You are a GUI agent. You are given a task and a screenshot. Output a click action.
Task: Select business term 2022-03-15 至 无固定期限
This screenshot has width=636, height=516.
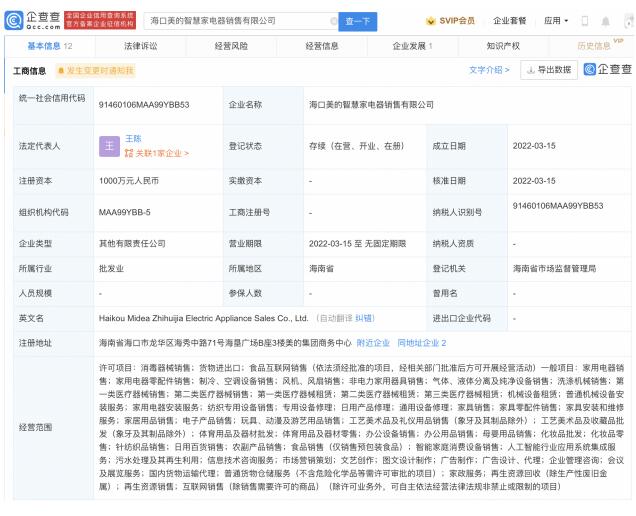[357, 244]
